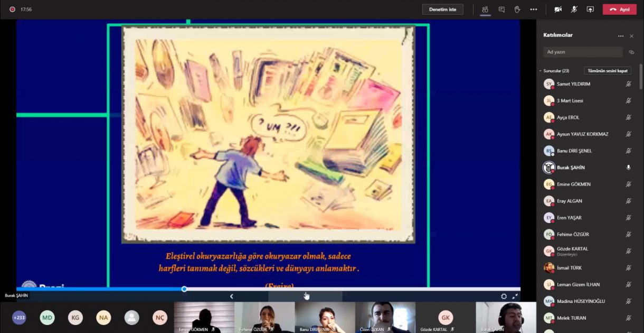This screenshot has height=333, width=644.
Task: Open the share content tray
Action: (590, 10)
